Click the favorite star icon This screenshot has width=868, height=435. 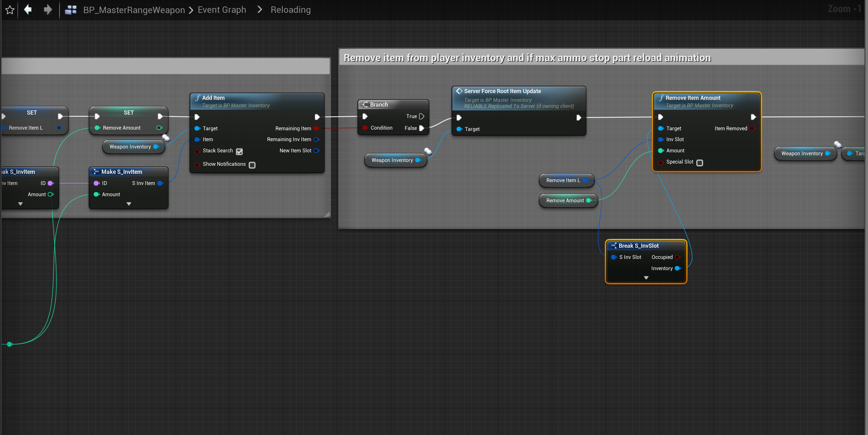click(x=10, y=10)
